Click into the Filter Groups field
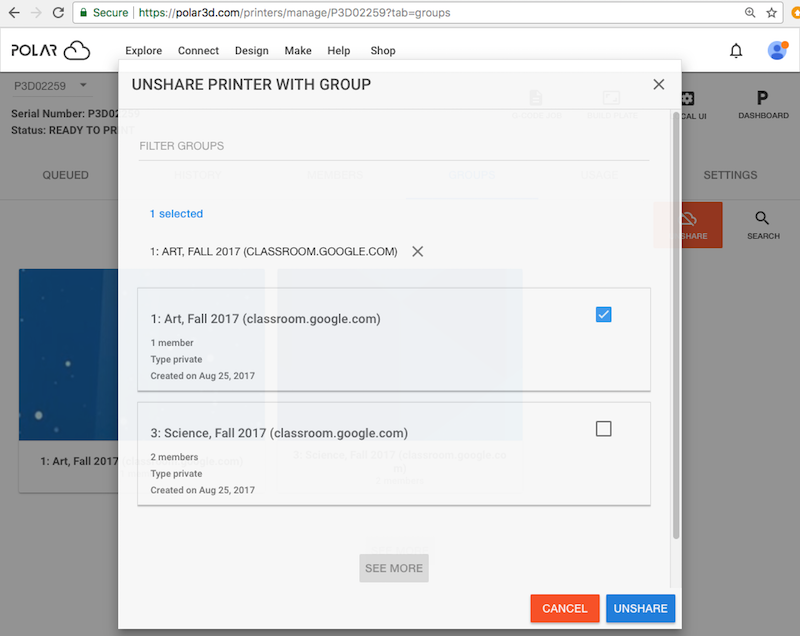 393,146
